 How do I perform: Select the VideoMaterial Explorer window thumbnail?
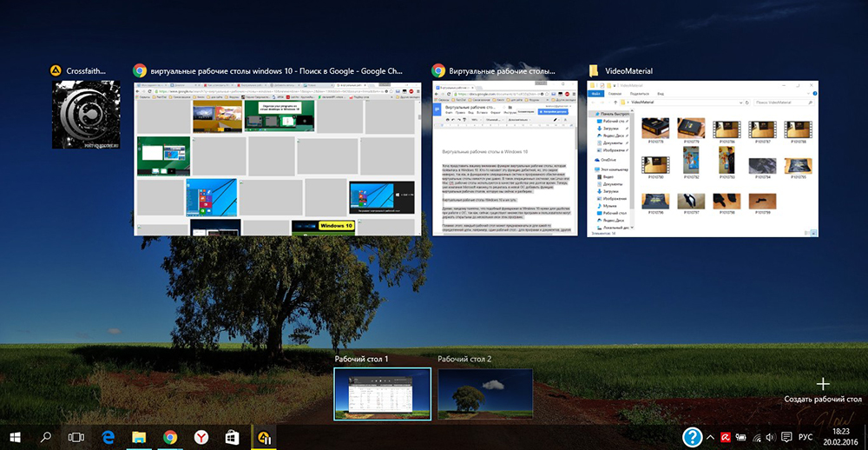(703, 158)
